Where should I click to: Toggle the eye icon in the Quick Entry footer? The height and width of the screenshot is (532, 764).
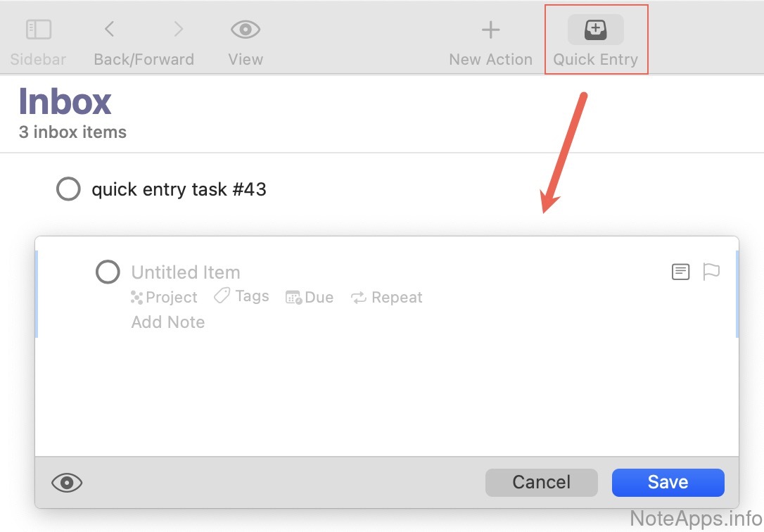(x=67, y=483)
